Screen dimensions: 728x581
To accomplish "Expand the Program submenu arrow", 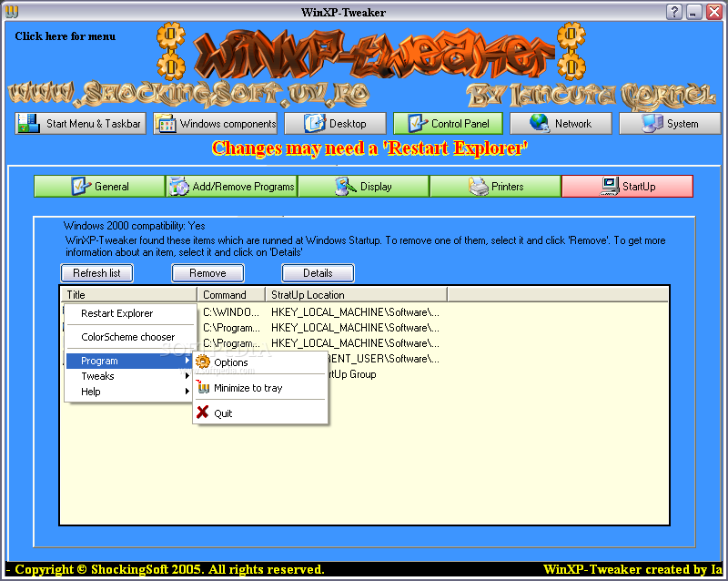I will pos(187,361).
